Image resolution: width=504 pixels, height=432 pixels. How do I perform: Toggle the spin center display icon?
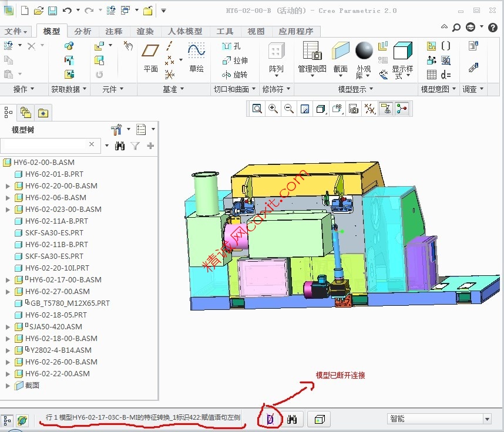(x=402, y=109)
